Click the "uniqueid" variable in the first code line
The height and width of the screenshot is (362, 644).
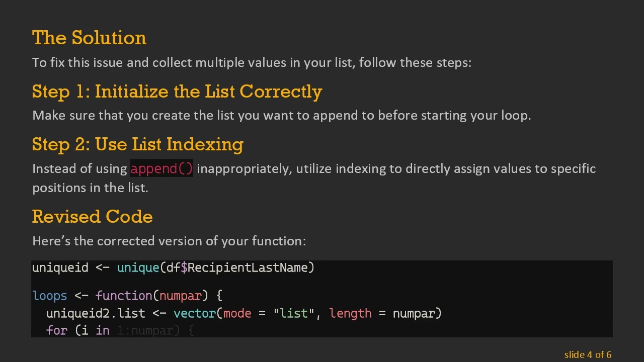[x=60, y=268]
